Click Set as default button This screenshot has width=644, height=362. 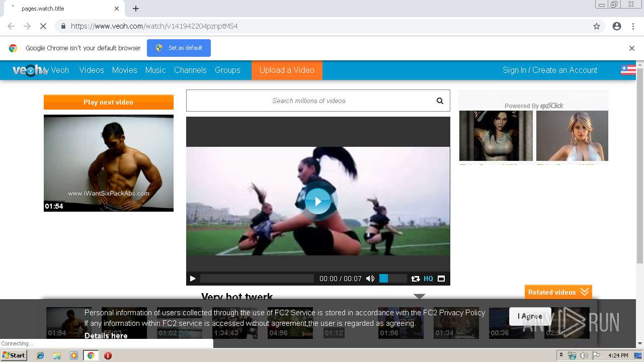tap(179, 48)
